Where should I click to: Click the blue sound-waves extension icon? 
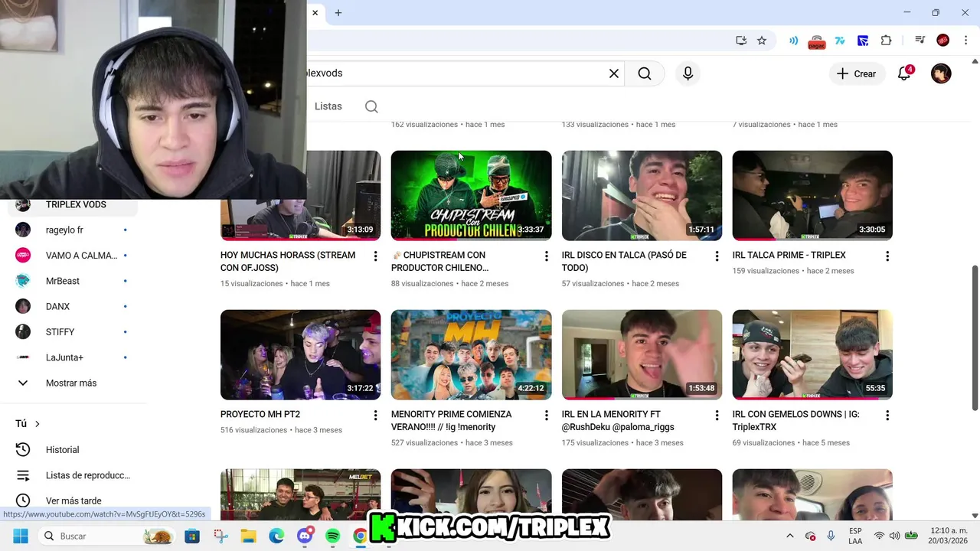click(x=794, y=41)
